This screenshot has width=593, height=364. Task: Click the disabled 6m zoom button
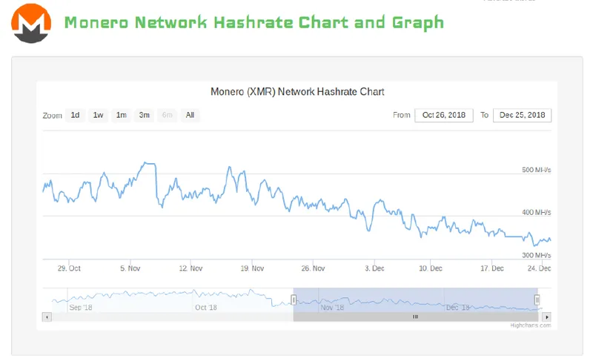[x=168, y=115]
